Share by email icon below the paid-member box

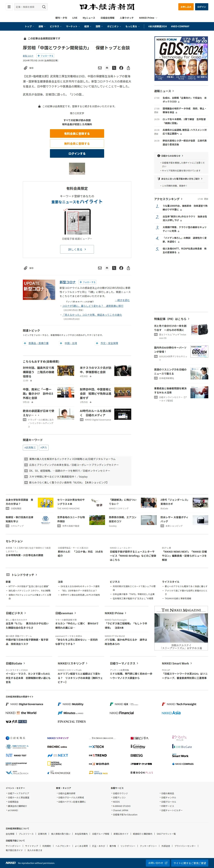(x=100, y=268)
